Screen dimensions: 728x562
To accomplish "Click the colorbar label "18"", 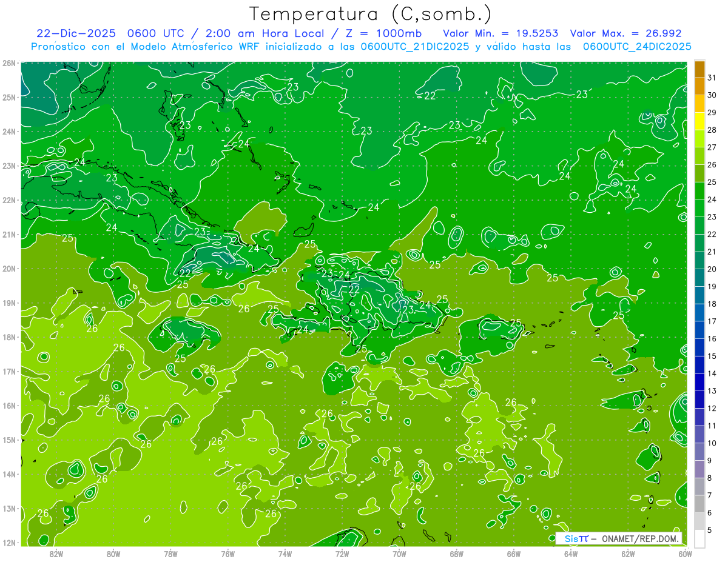I will [x=712, y=304].
